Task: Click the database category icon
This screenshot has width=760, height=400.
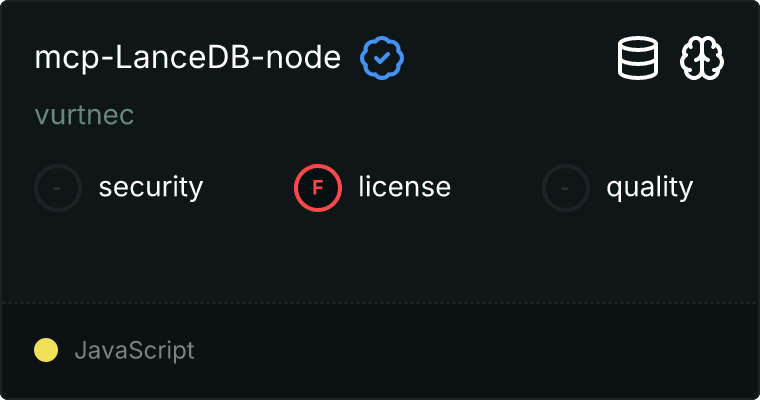Action: tap(637, 59)
